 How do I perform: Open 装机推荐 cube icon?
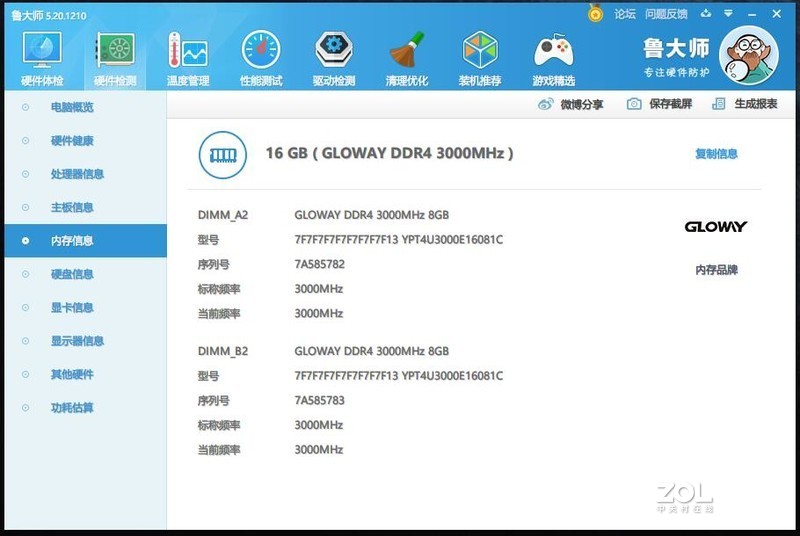click(480, 50)
